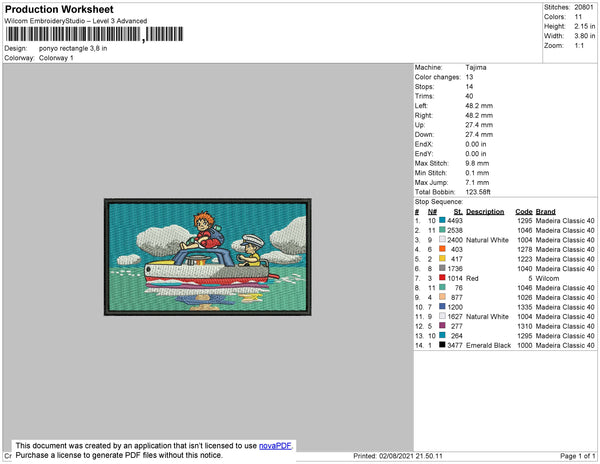The width and height of the screenshot is (600, 464).
Task: Click the Width value '3.80 in'
Action: click(584, 36)
